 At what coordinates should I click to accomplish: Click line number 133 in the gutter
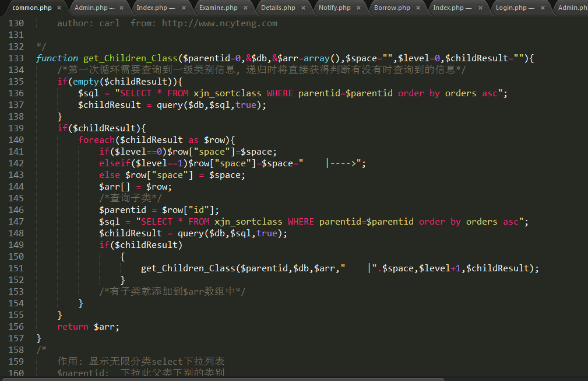(16, 58)
